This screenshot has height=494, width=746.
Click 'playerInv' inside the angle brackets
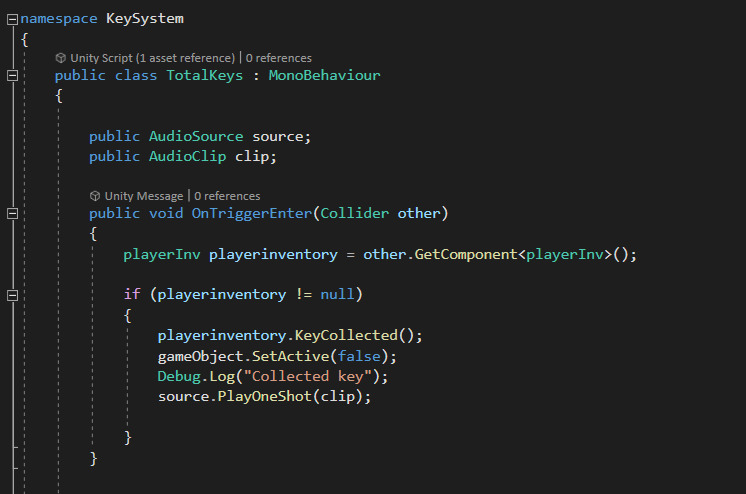point(565,255)
